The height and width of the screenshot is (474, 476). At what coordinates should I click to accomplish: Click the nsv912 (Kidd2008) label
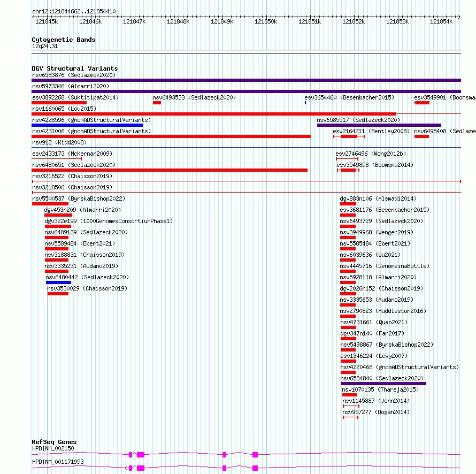point(59,142)
